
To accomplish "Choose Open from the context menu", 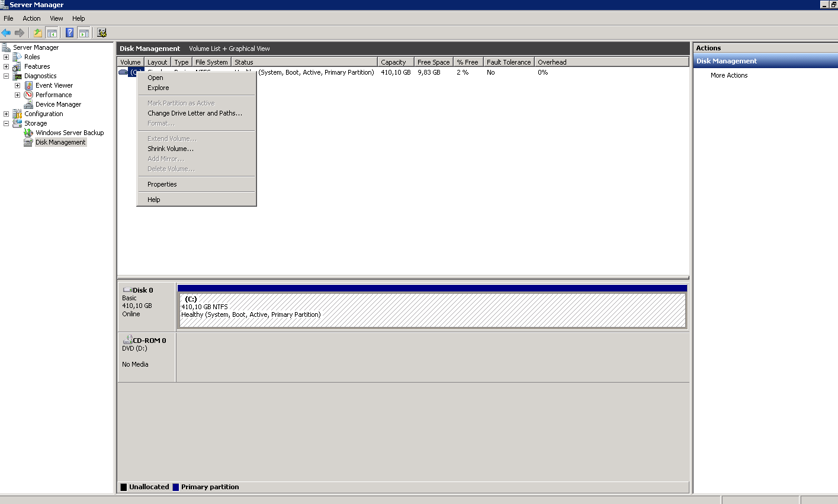I will point(196,78).
